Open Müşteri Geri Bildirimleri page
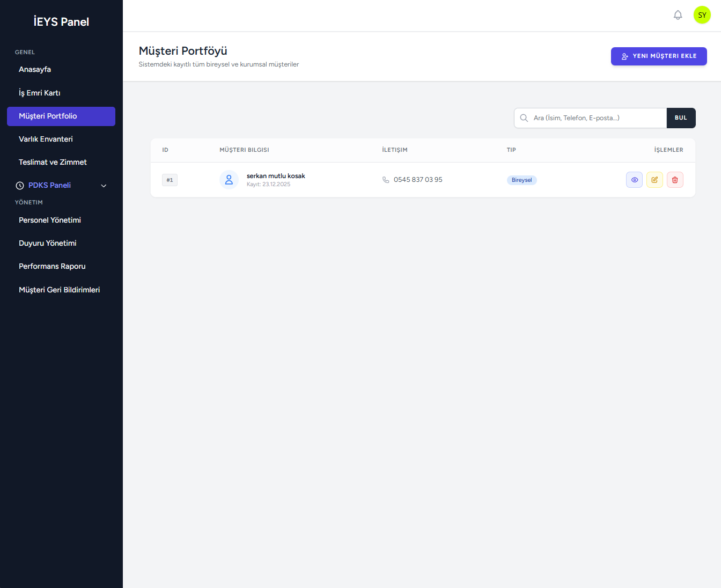721x588 pixels. (x=59, y=290)
